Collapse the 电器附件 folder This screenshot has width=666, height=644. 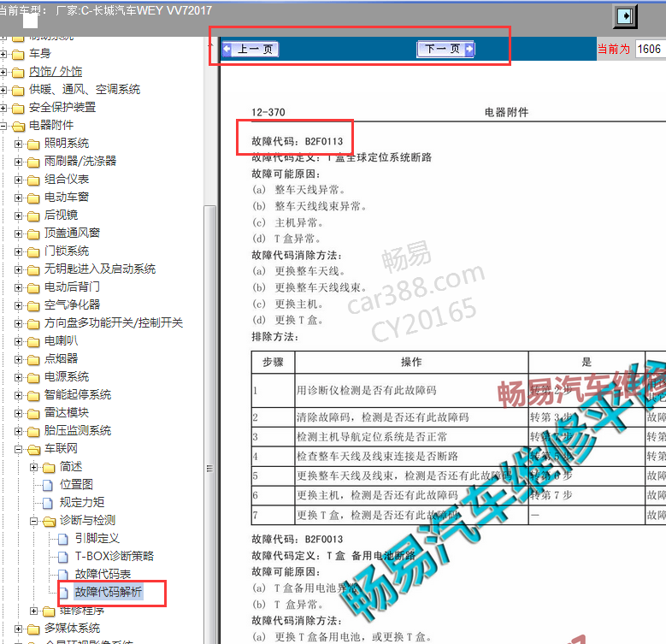(3, 127)
